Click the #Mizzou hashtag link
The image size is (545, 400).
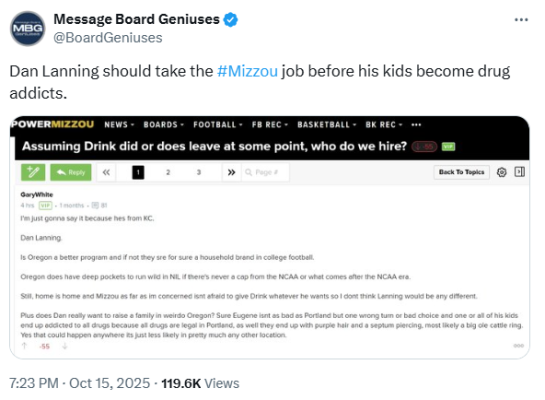247,71
